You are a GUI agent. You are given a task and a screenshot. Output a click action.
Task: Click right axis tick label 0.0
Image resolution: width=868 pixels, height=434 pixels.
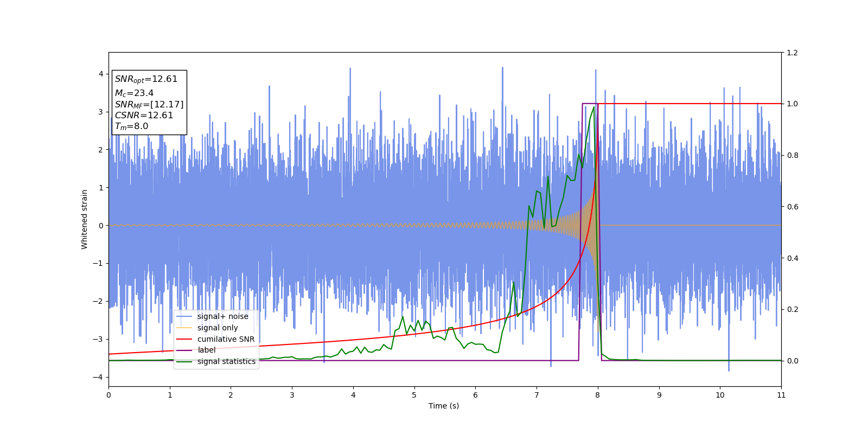(793, 361)
